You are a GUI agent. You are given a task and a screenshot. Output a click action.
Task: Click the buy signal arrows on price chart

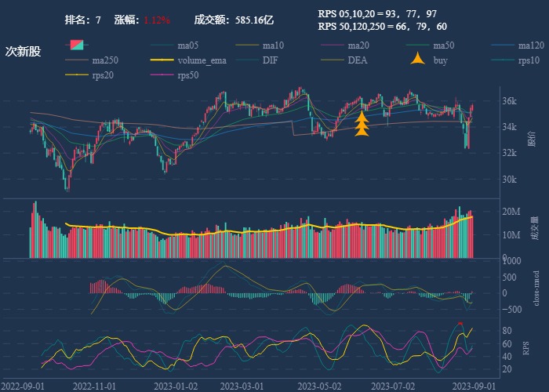(362, 125)
